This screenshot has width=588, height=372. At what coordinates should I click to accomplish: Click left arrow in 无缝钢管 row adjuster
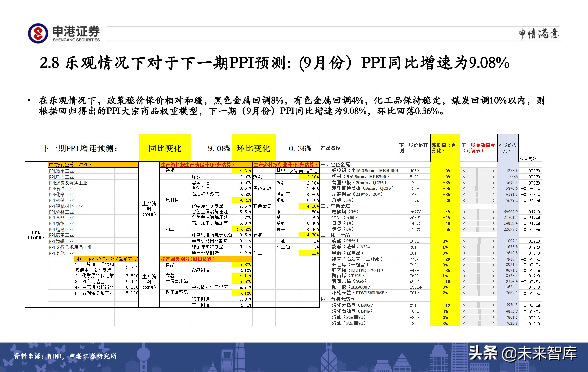(464, 195)
